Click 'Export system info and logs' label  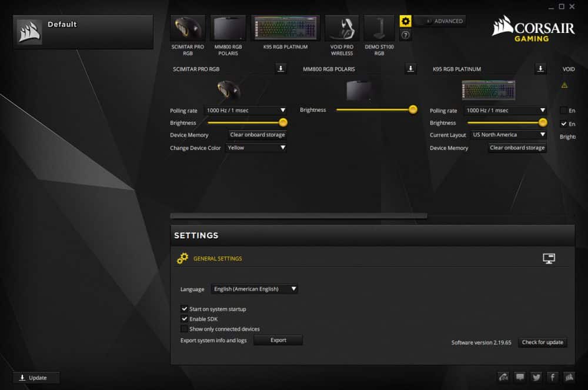click(x=213, y=341)
